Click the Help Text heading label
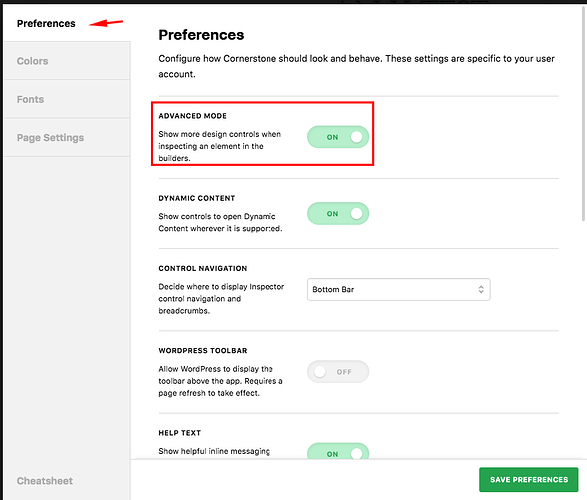 coord(180,433)
